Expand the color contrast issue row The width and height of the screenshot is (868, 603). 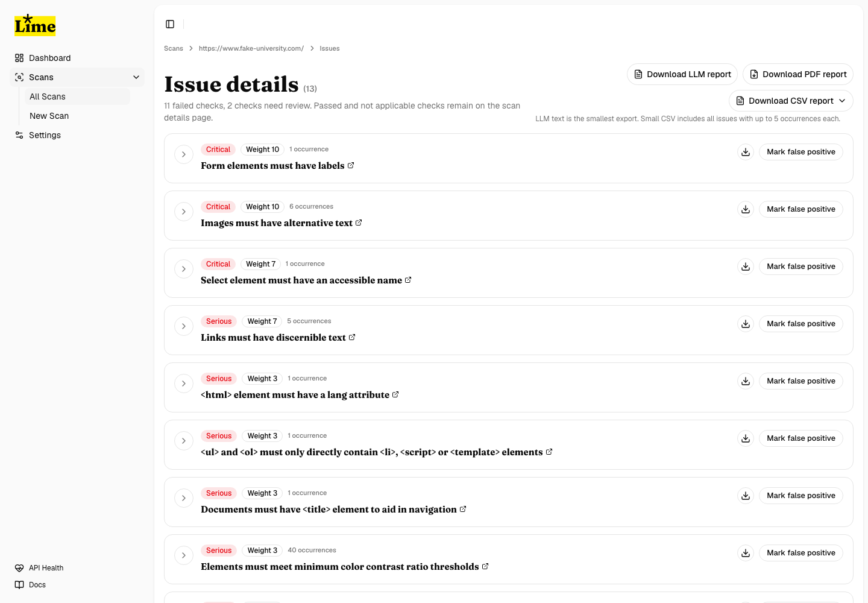point(184,555)
